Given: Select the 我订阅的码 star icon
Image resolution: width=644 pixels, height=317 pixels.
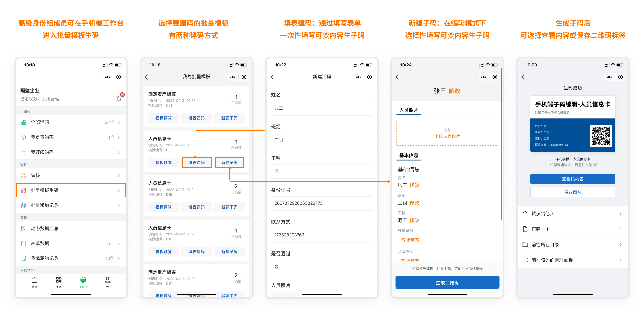Looking at the screenshot, I should tap(23, 152).
